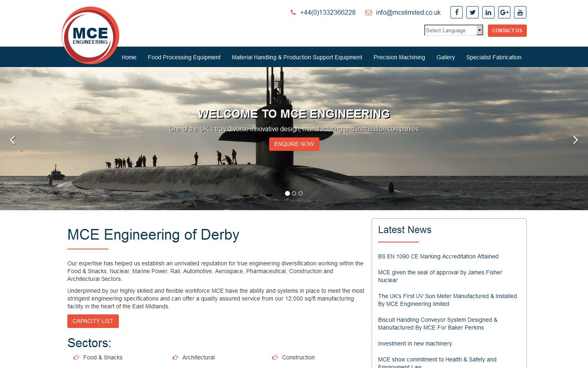The height and width of the screenshot is (368, 588).
Task: Go back a slide using the left chevron
Action: pyautogui.click(x=13, y=140)
